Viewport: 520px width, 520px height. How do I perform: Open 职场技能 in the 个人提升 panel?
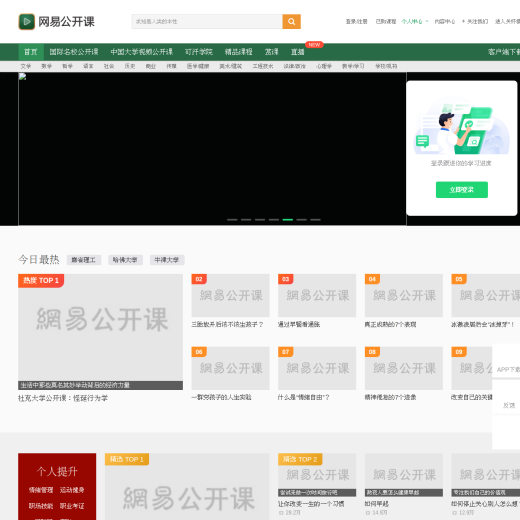[41, 506]
